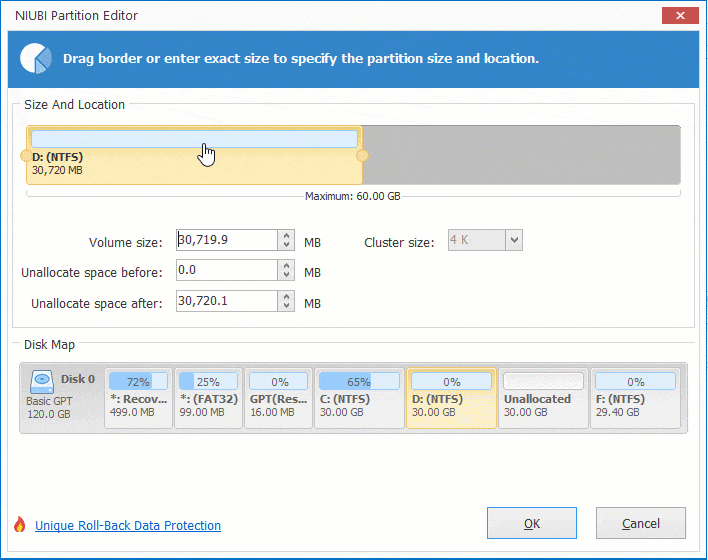Increase Unallocate space after value
The width and height of the screenshot is (708, 560).
(286, 296)
